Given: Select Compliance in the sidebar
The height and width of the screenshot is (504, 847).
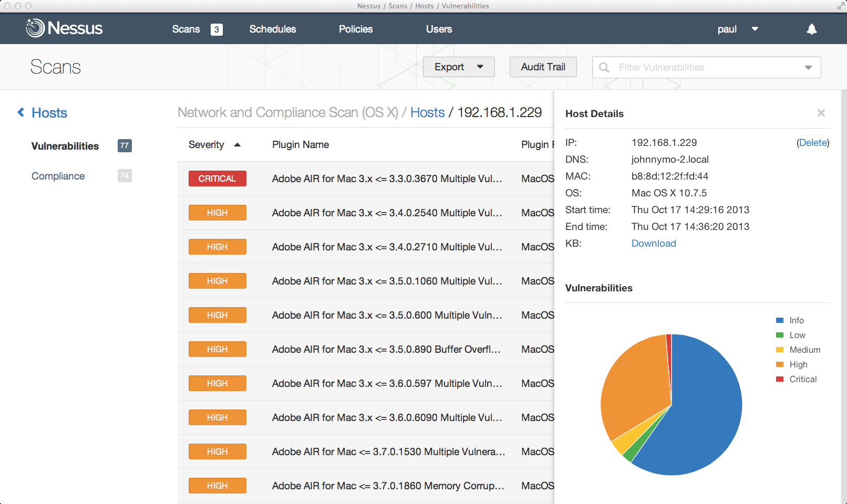Looking at the screenshot, I should [x=58, y=176].
